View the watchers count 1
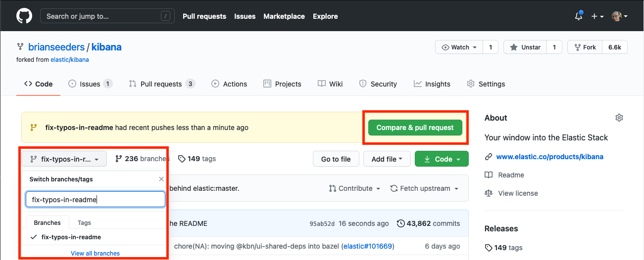This screenshot has height=260, width=644. coord(490,47)
